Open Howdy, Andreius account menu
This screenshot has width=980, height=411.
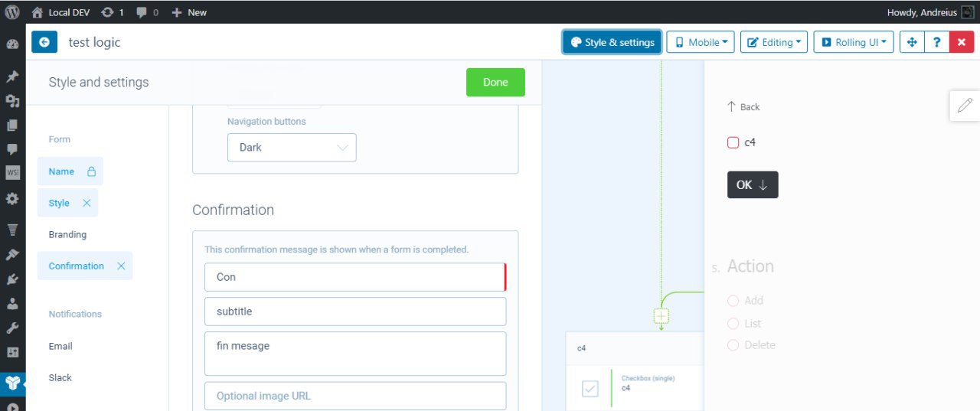point(930,12)
